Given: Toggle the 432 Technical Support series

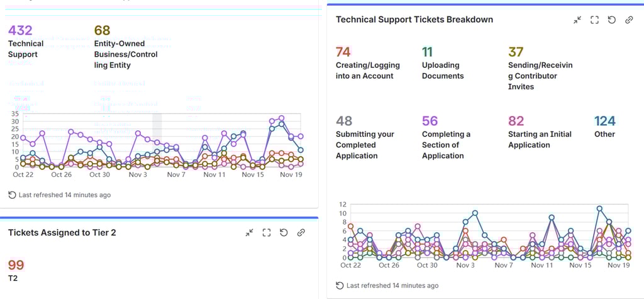Looking at the screenshot, I should (25, 43).
